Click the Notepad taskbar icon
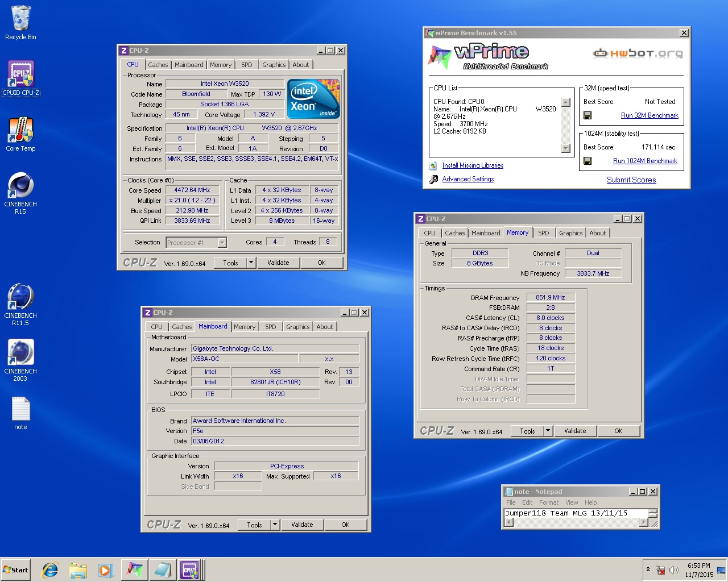Viewport: 728px width, 582px height. pyautogui.click(x=162, y=570)
